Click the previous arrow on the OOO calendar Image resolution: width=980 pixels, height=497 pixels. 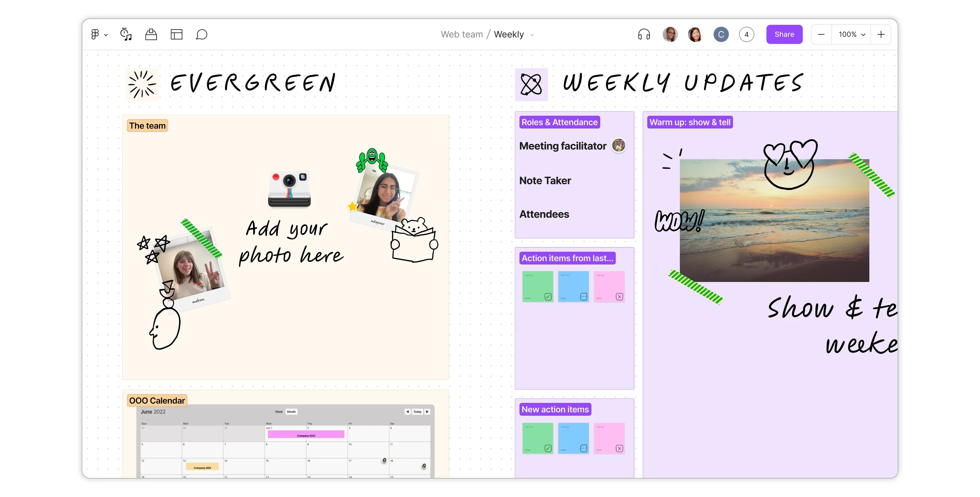pyautogui.click(x=408, y=411)
